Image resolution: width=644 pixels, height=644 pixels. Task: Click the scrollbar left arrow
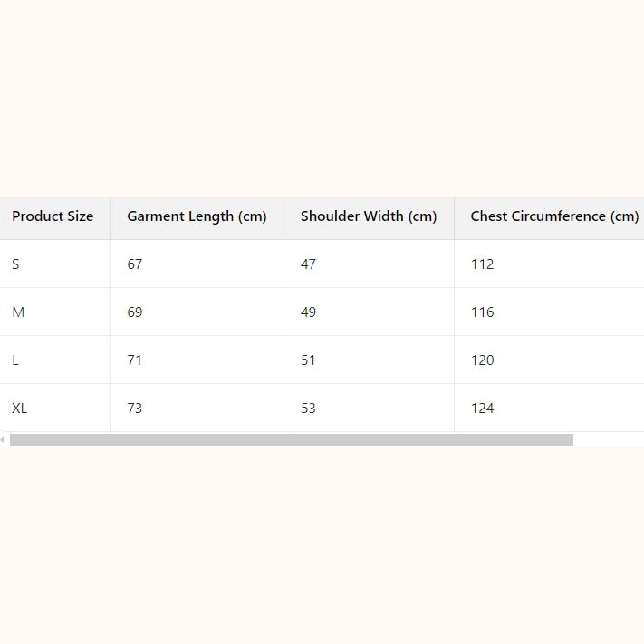[x=3, y=440]
